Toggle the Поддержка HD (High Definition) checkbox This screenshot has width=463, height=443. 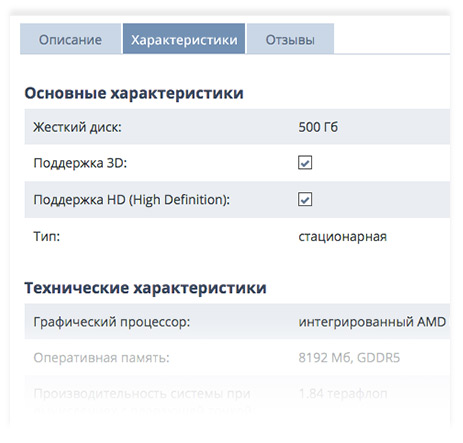click(x=305, y=199)
